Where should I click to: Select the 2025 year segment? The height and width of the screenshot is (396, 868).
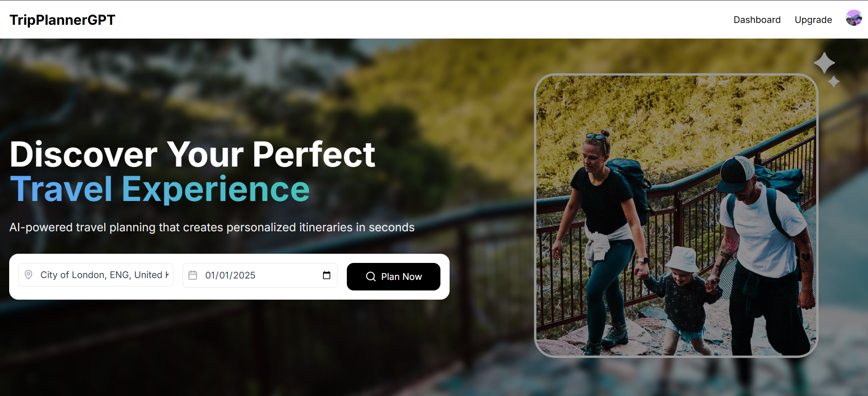[244, 275]
